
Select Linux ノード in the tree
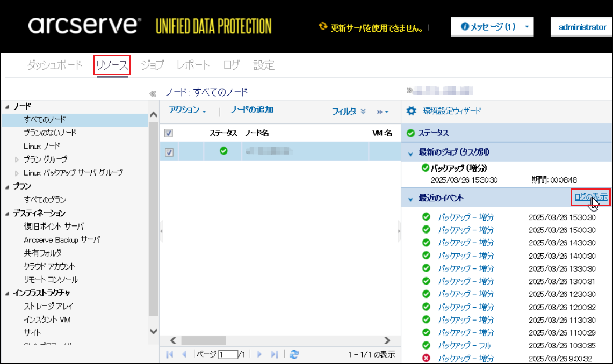(42, 146)
